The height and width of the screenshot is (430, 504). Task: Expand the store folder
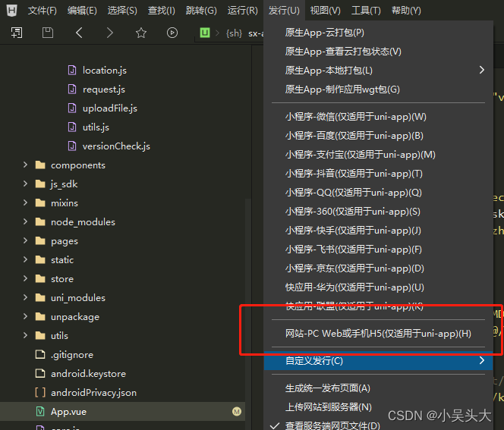(x=25, y=278)
